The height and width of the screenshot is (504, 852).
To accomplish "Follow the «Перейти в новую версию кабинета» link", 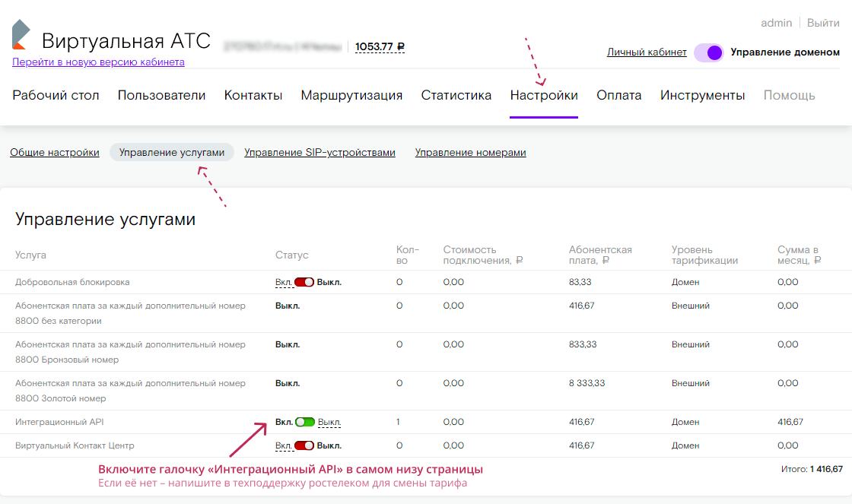I will click(97, 61).
